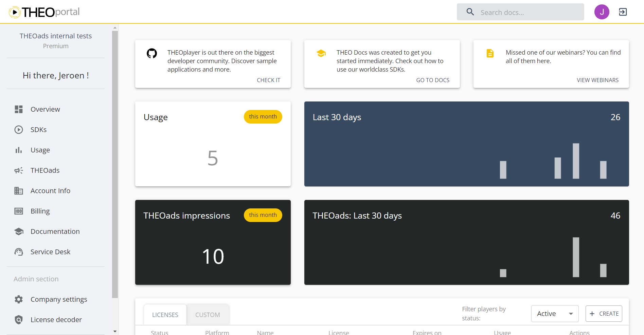Toggle the 'this month' pill on Usage card
Viewport: 644px width, 335px height.
263,116
